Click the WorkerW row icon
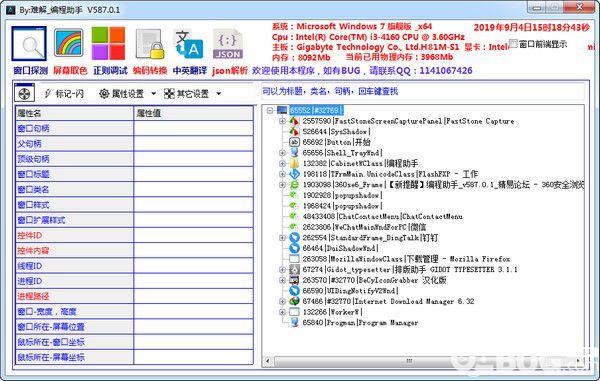 pos(294,312)
